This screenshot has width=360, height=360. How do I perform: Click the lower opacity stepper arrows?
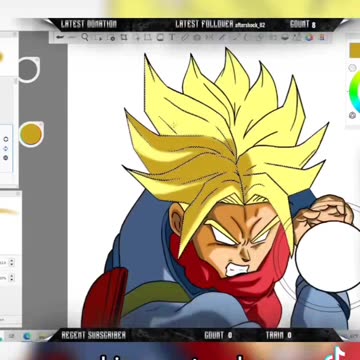click(11, 277)
